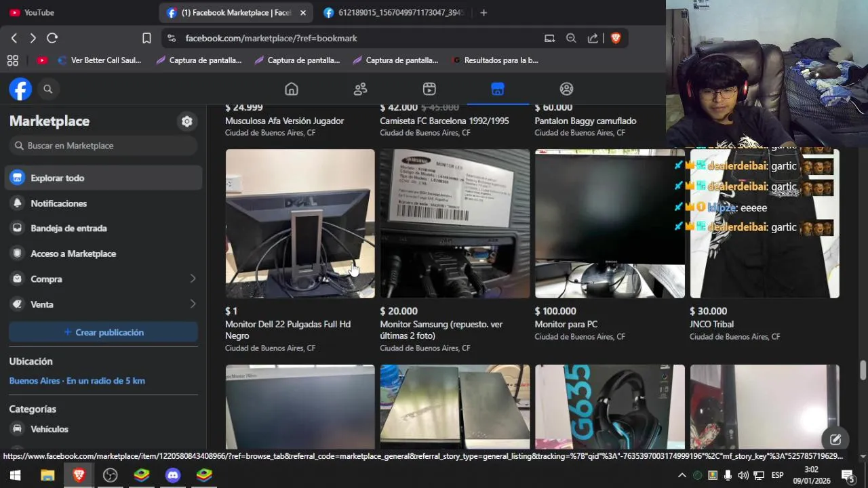The width and height of the screenshot is (868, 488).
Task: Open Discord from the taskbar
Action: point(173,475)
